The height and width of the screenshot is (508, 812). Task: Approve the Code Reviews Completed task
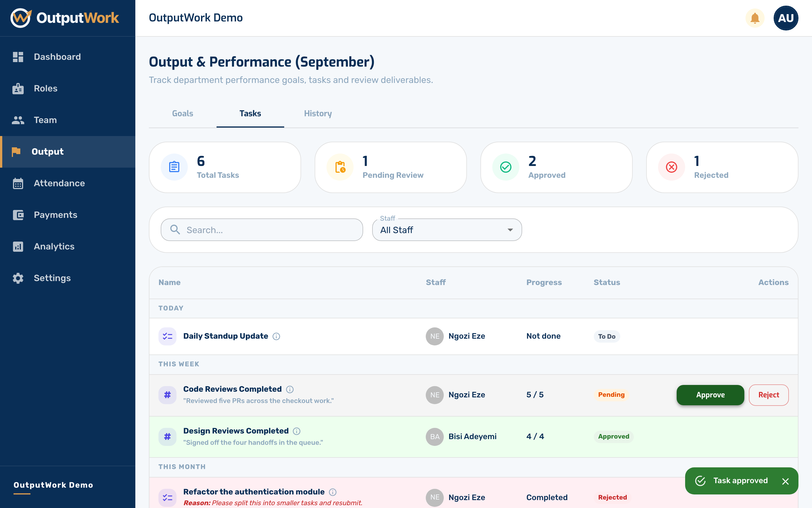710,395
